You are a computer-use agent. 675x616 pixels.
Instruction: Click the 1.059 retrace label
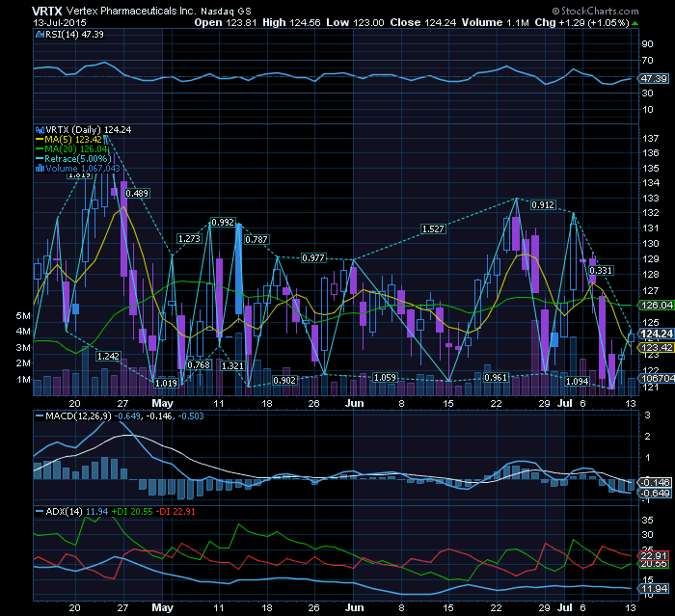[x=385, y=378]
